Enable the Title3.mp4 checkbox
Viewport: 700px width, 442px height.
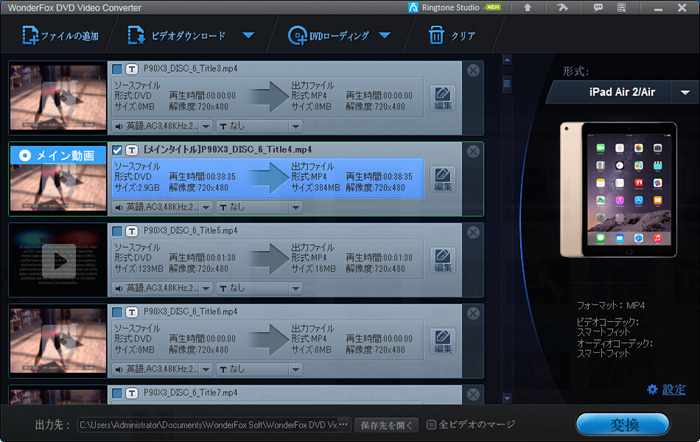point(117,69)
